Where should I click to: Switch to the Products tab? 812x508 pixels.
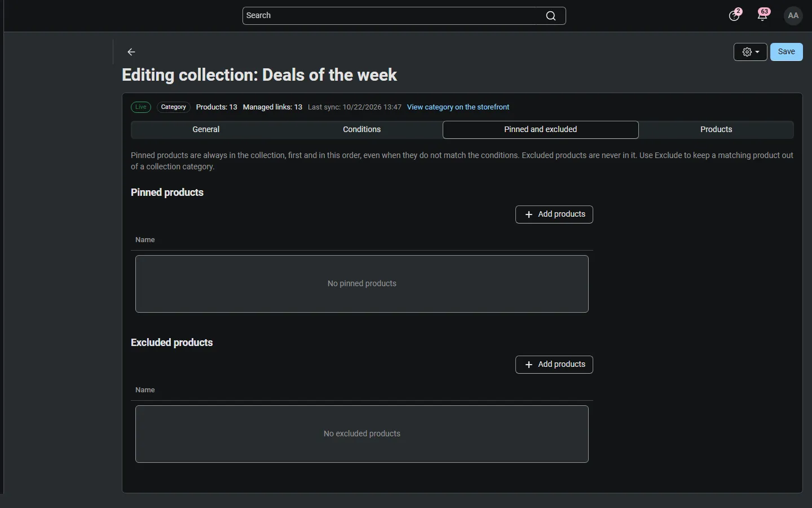(716, 130)
